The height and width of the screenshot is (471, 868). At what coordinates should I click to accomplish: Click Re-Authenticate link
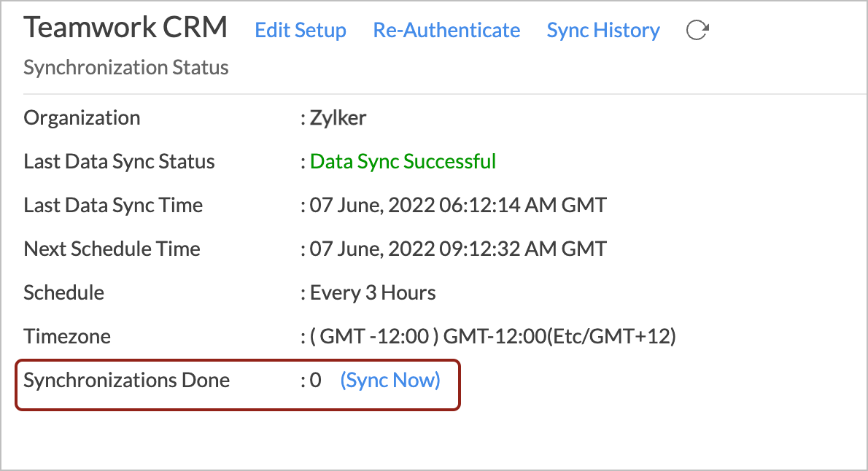click(x=446, y=30)
